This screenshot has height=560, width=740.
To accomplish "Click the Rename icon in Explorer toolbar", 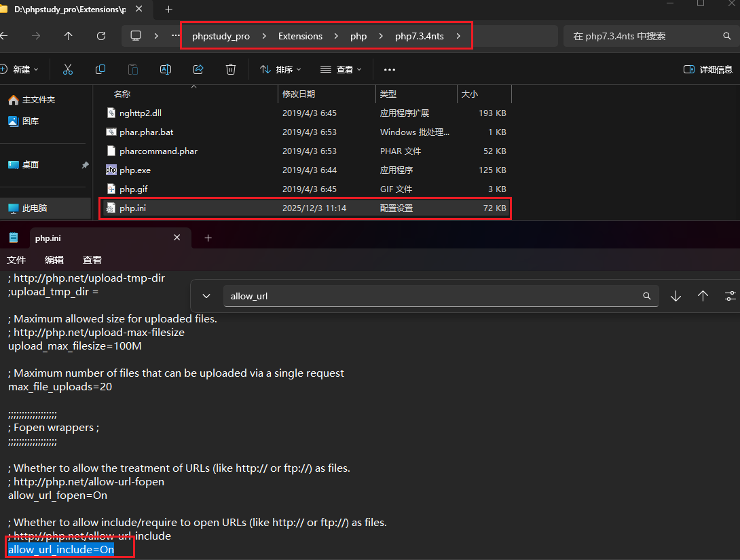I will point(165,69).
